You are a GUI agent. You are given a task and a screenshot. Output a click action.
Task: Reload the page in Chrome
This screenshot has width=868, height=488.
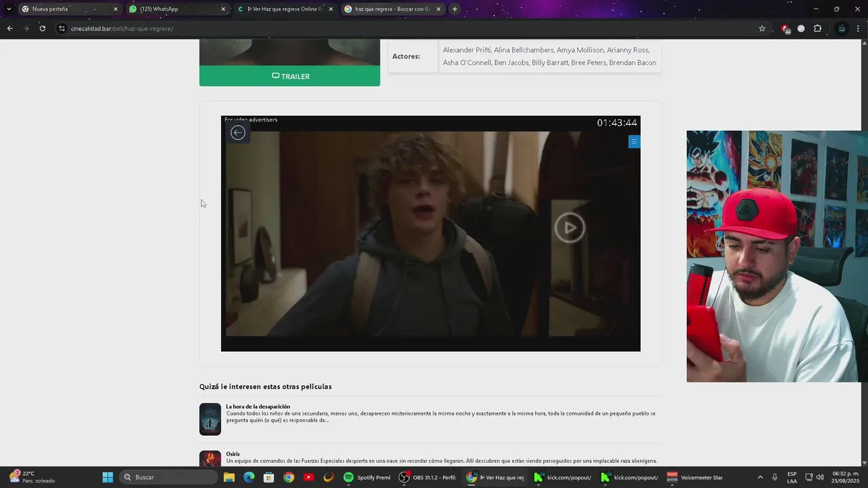[x=42, y=28]
